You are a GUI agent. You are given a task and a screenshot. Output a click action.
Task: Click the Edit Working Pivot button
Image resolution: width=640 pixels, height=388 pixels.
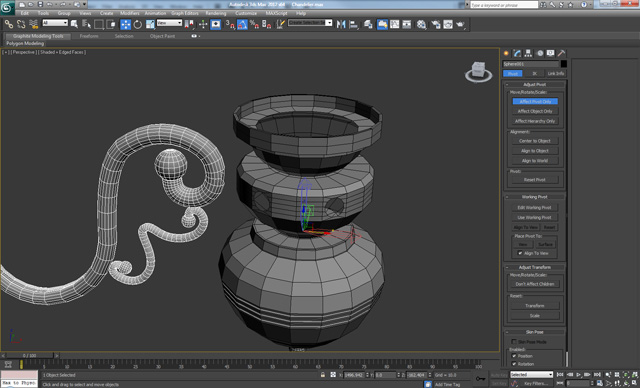point(535,207)
